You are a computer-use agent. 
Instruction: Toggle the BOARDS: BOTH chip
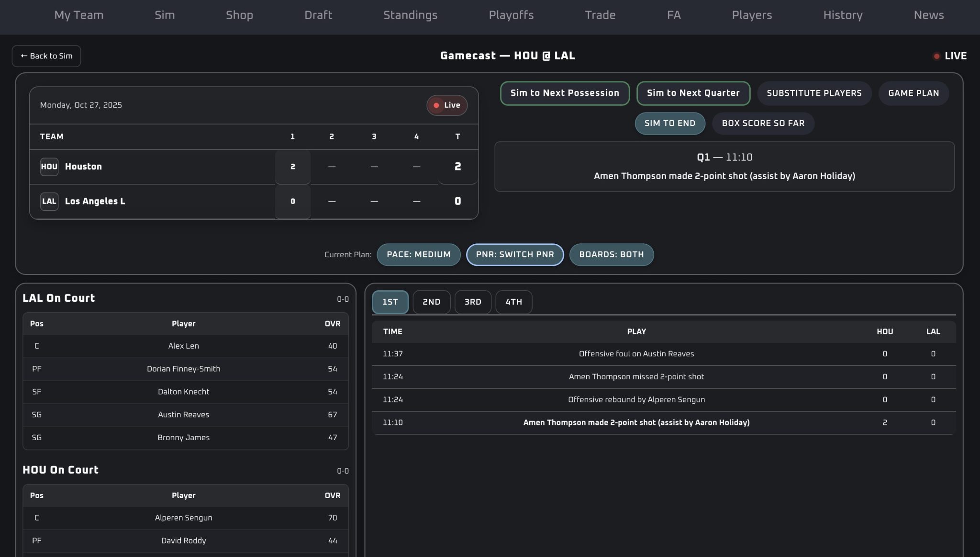click(x=611, y=254)
